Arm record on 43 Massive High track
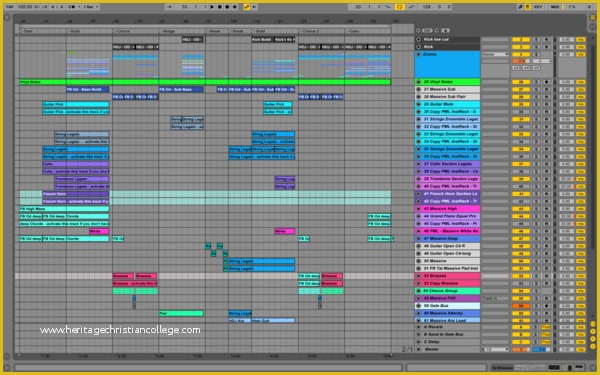 546,209
